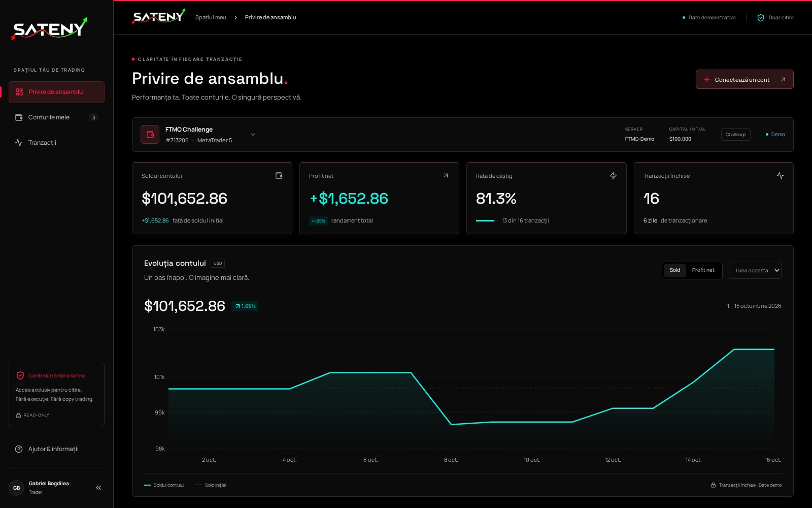Click Soldul contului legend entry

pos(164,485)
